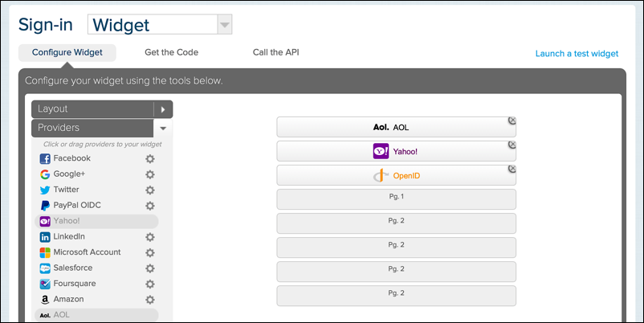Add Foursquare provider from the list
Image resolution: width=644 pixels, height=323 pixels.
coord(72,284)
